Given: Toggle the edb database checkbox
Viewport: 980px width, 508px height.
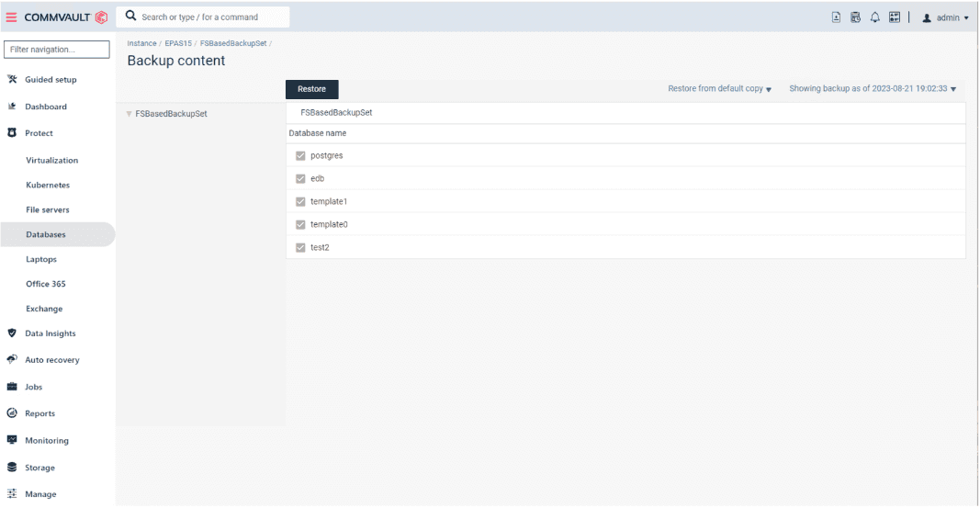Looking at the screenshot, I should pyautogui.click(x=300, y=178).
